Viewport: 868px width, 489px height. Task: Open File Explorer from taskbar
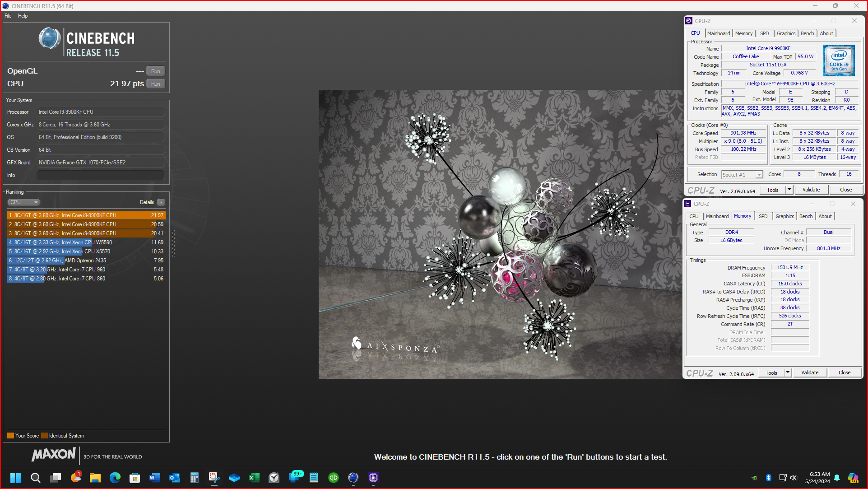(x=95, y=478)
